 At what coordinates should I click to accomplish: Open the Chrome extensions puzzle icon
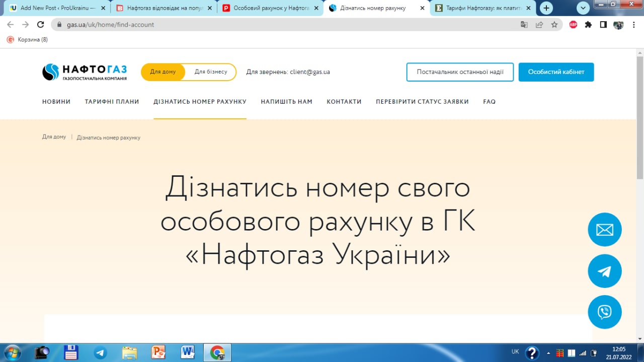point(588,25)
